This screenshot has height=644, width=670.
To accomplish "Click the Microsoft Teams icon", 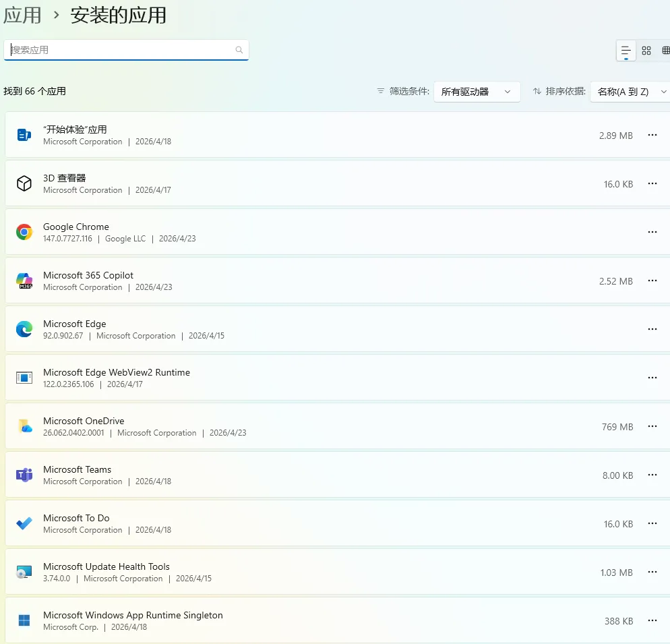I will (24, 475).
